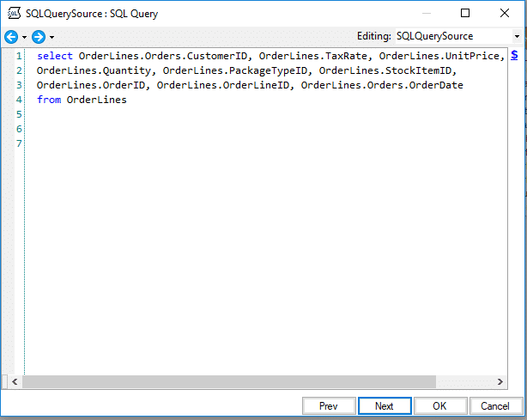The height and width of the screenshot is (420, 527).
Task: Click the SQL Query window title icon
Action: (14, 14)
